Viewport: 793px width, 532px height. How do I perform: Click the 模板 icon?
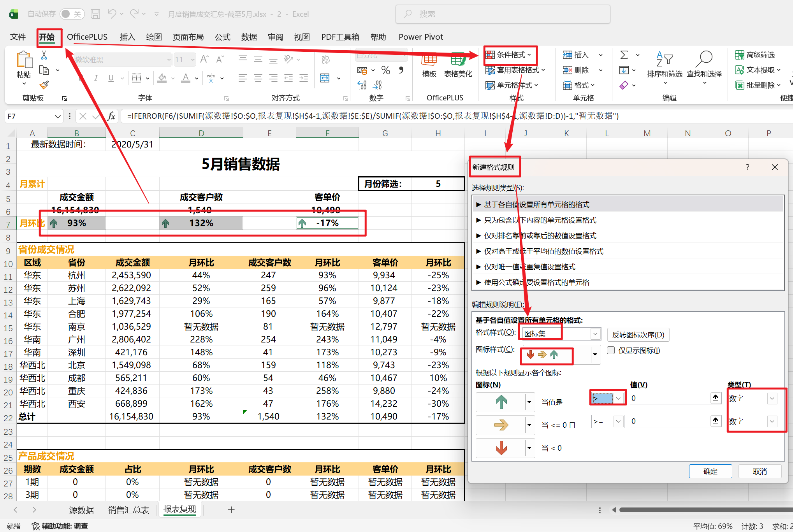(429, 66)
